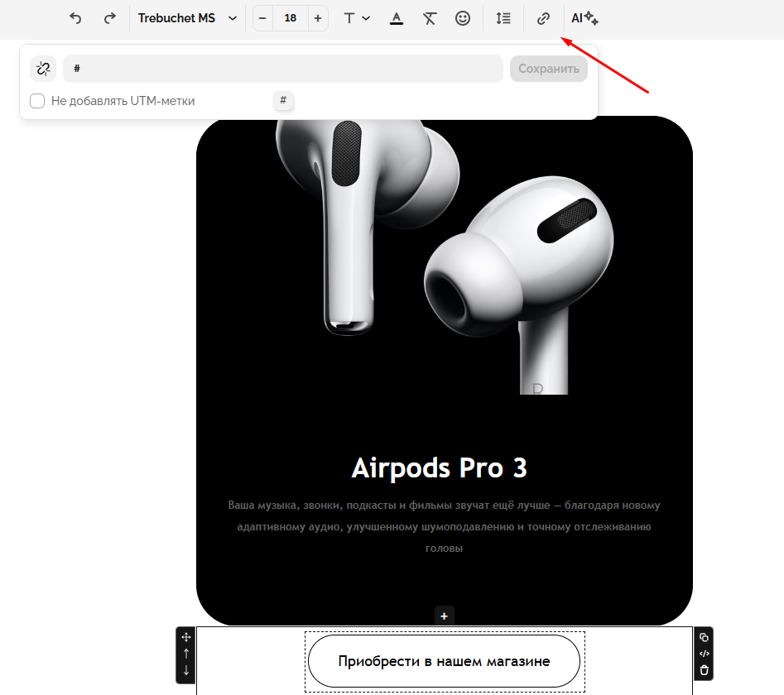Enable 'Не добавлять UTM-метки' checkbox
The image size is (784, 695).
(37, 101)
